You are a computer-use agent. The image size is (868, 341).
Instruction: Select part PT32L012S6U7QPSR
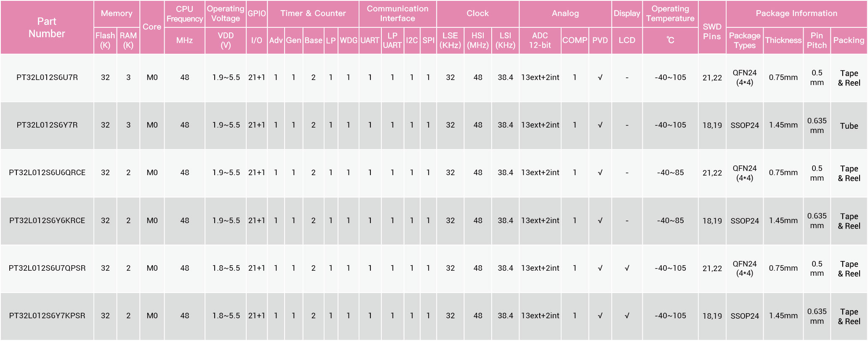point(47,268)
